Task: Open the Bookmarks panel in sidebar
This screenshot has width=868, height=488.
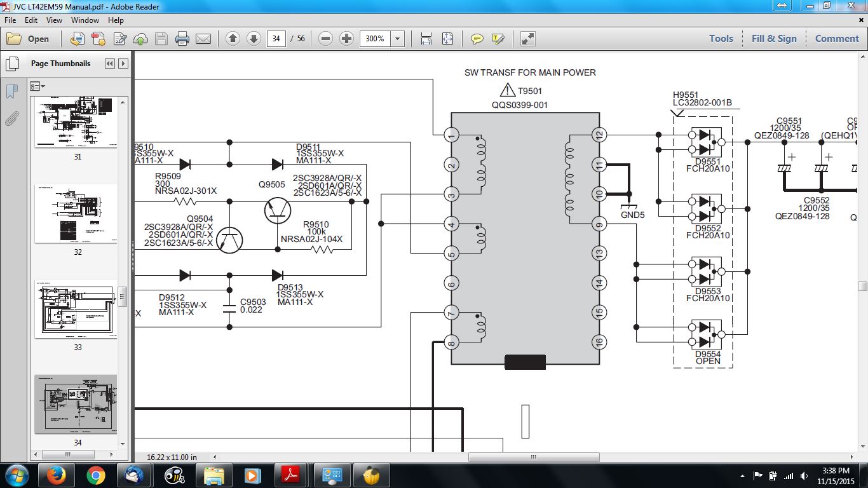Action: pos(11,91)
